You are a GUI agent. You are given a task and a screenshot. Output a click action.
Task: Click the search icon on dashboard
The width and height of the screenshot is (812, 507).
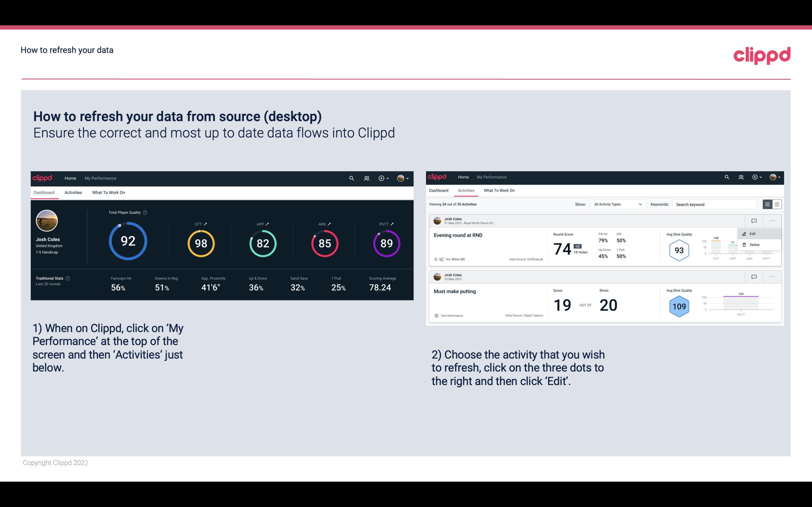click(x=351, y=178)
